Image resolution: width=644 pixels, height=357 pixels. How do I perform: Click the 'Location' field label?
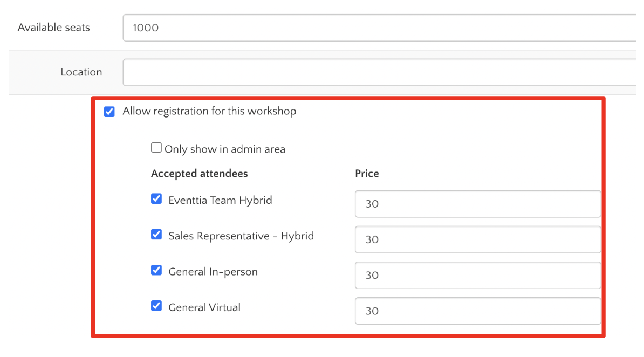click(x=81, y=72)
